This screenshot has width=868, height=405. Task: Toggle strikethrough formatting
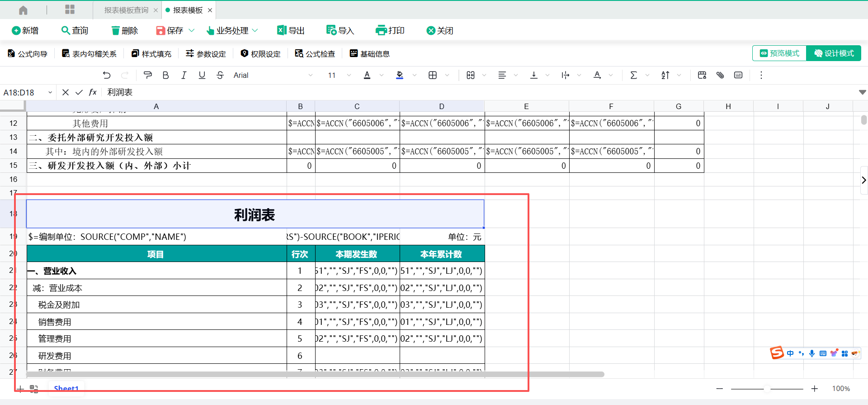tap(220, 75)
